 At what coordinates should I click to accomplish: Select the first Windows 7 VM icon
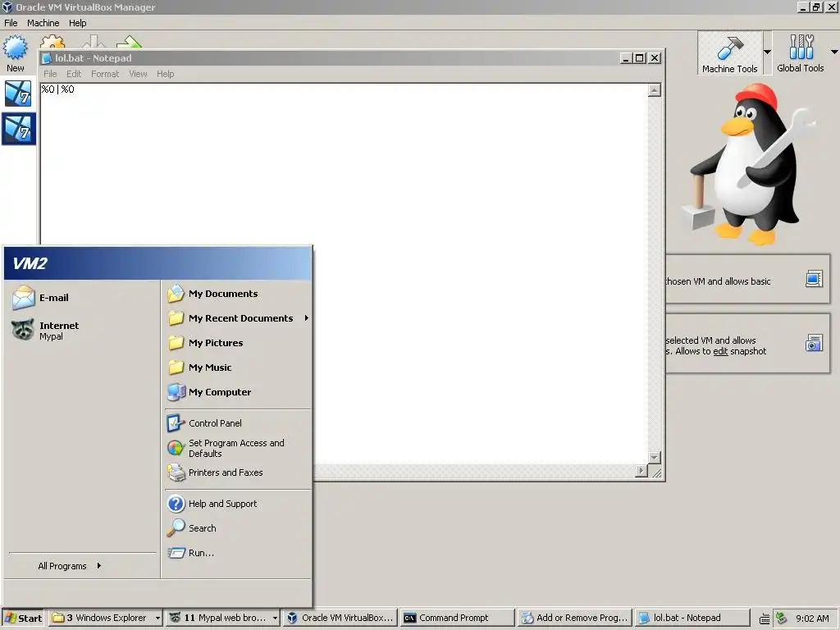tap(18, 94)
